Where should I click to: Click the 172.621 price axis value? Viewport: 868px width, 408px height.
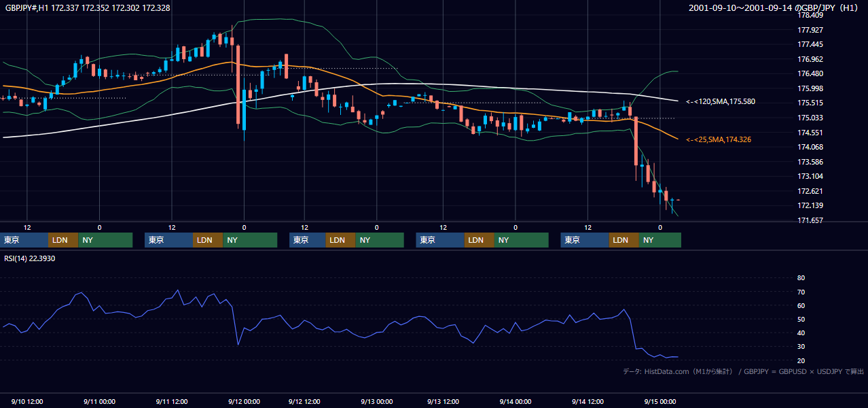(810, 191)
